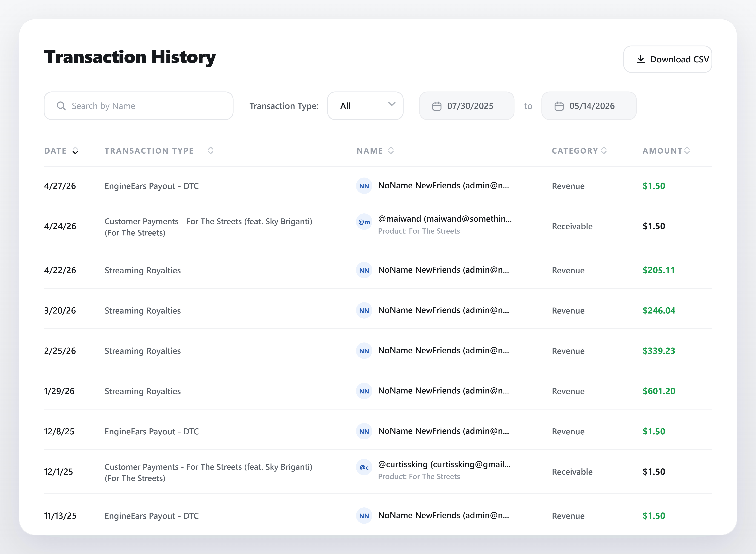Select the date 12/1/25

click(x=58, y=472)
